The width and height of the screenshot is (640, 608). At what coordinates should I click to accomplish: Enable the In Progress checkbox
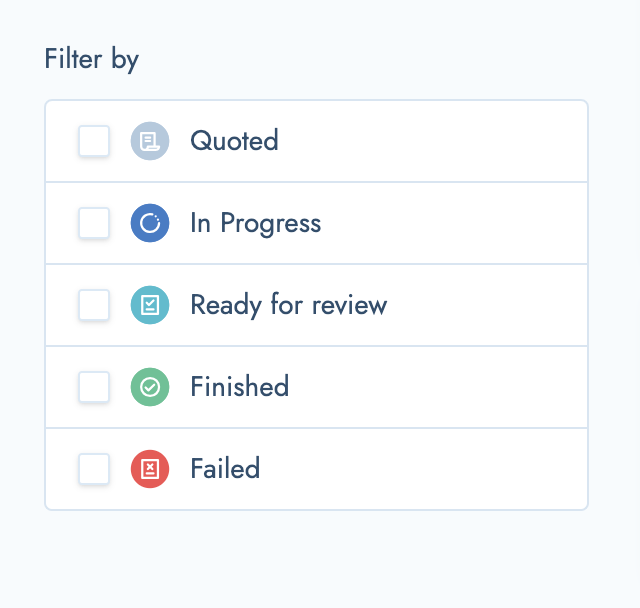point(94,223)
